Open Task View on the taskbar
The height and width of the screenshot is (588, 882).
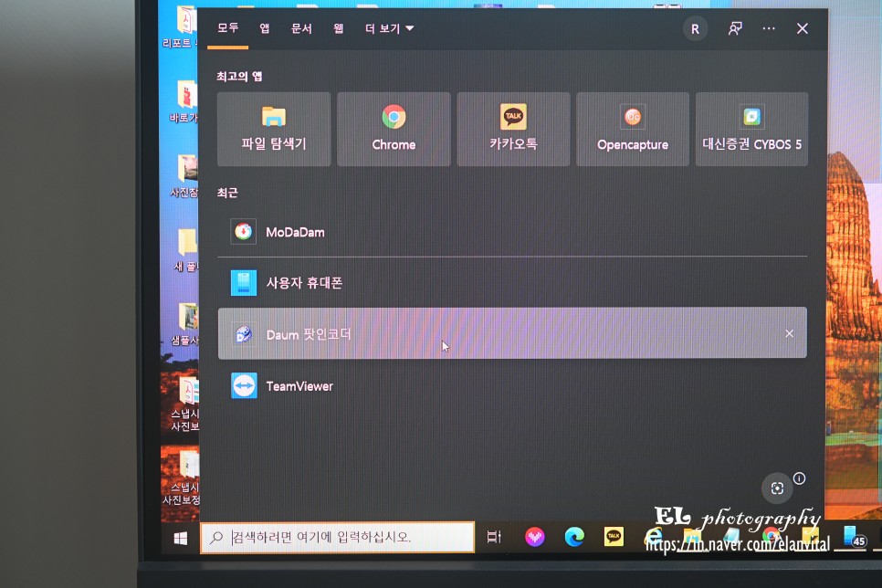493,536
